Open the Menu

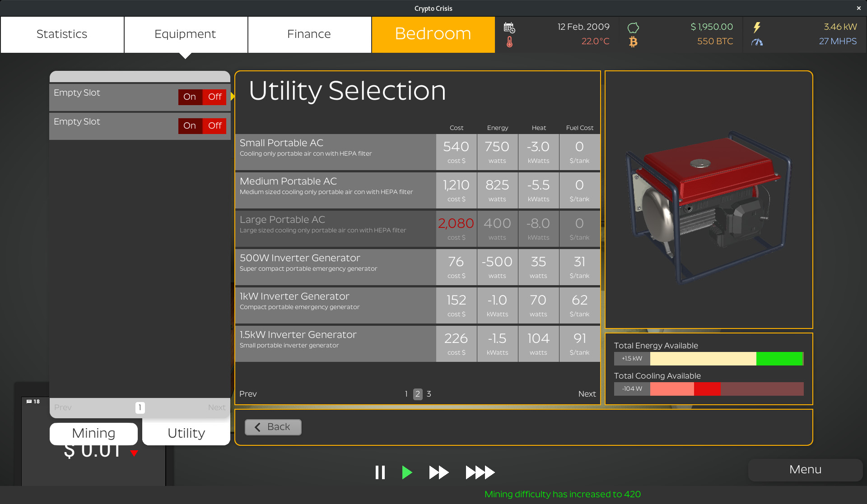(x=805, y=470)
